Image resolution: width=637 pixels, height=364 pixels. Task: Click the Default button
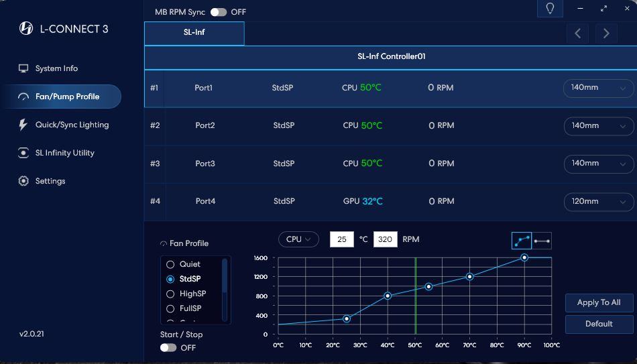[x=599, y=324]
